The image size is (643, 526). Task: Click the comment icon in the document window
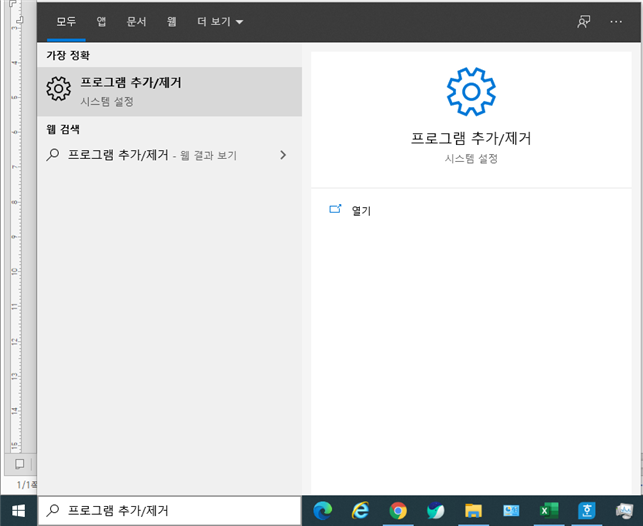click(19, 464)
